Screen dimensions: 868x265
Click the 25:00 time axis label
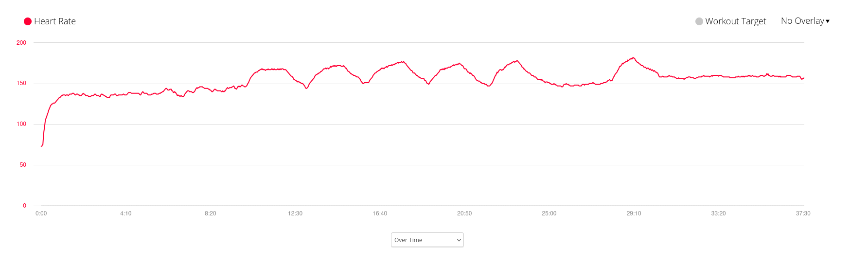pos(549,213)
